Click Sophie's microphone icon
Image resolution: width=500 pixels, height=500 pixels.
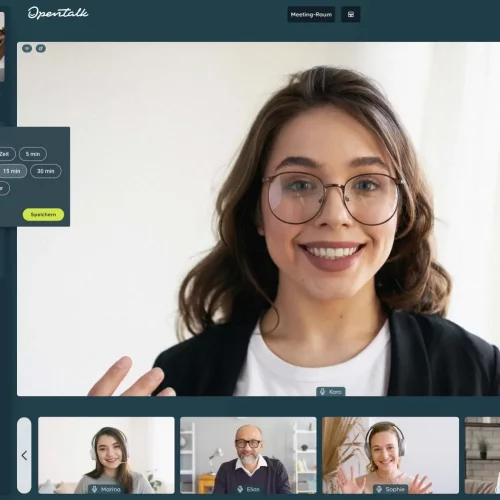(x=379, y=489)
